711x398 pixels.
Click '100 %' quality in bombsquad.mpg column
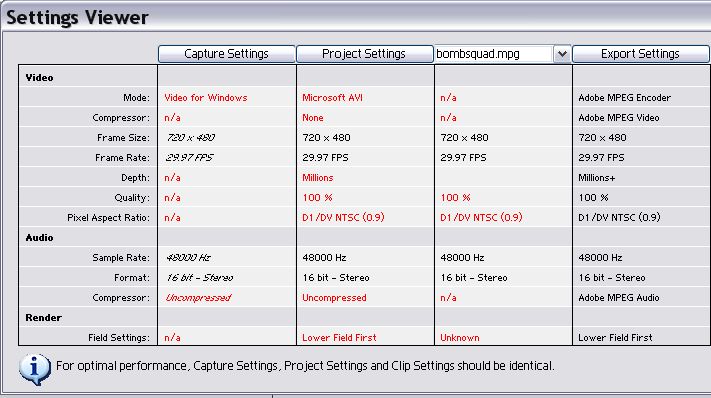coord(455,198)
